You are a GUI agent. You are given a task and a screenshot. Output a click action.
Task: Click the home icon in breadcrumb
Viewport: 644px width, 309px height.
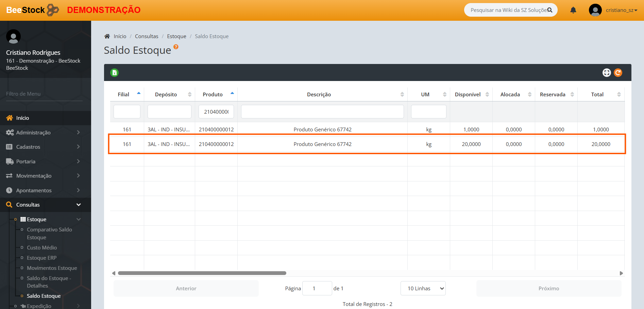click(107, 36)
